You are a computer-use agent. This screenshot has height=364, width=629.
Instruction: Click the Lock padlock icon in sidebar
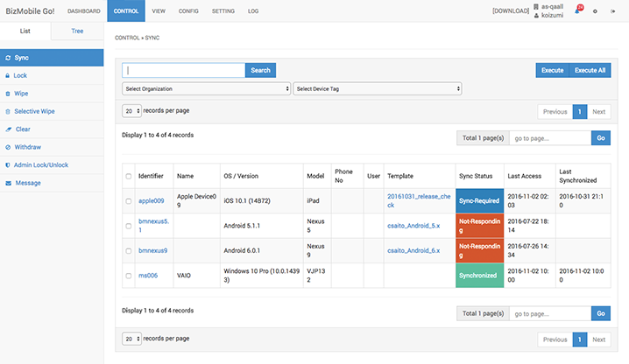[x=7, y=75]
